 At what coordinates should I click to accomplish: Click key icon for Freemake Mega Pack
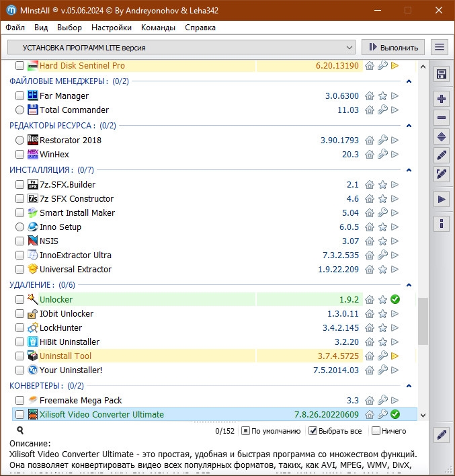tap(382, 401)
